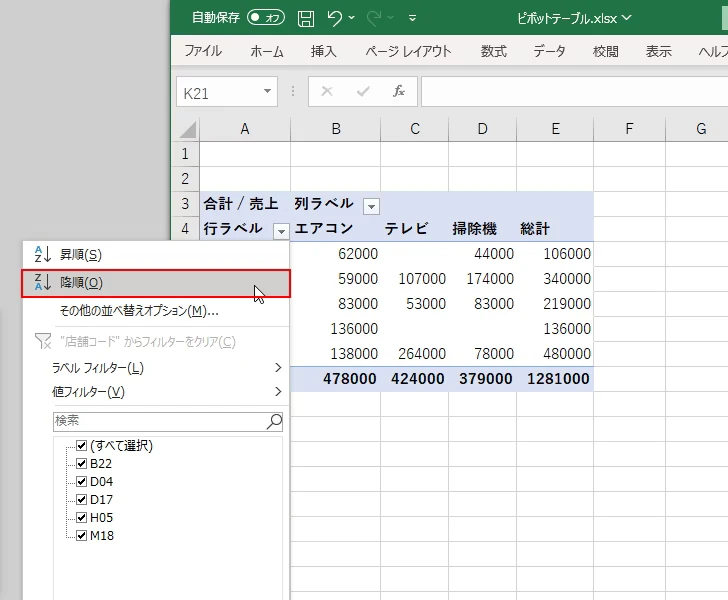Expand the ラベル フィルター(L) submenu
The height and width of the screenshot is (600, 728).
tap(156, 368)
